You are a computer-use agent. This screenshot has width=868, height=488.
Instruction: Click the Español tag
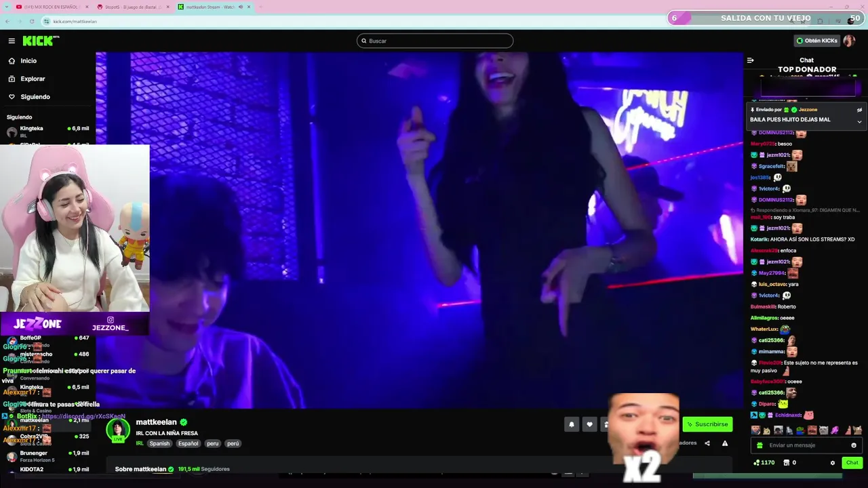(188, 443)
